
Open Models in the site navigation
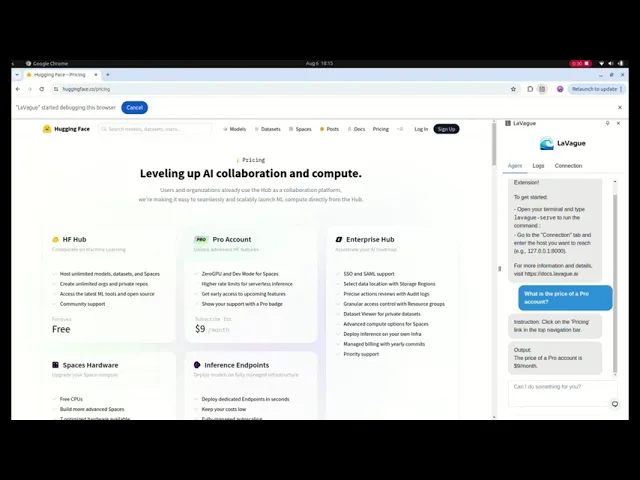click(235, 129)
